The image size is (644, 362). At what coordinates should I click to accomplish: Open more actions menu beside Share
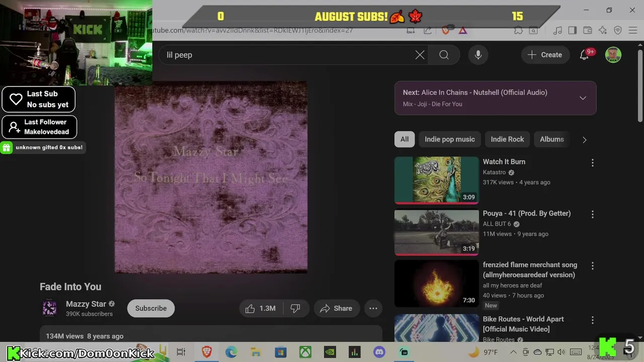[x=373, y=308]
